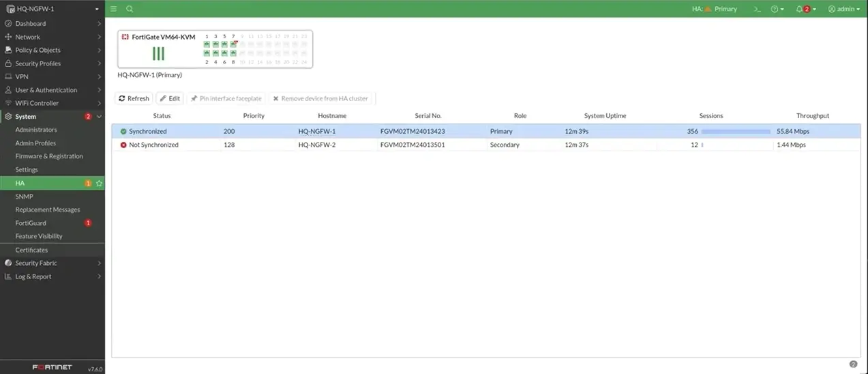
Task: Click Pin interface faceplate button
Action: point(226,98)
